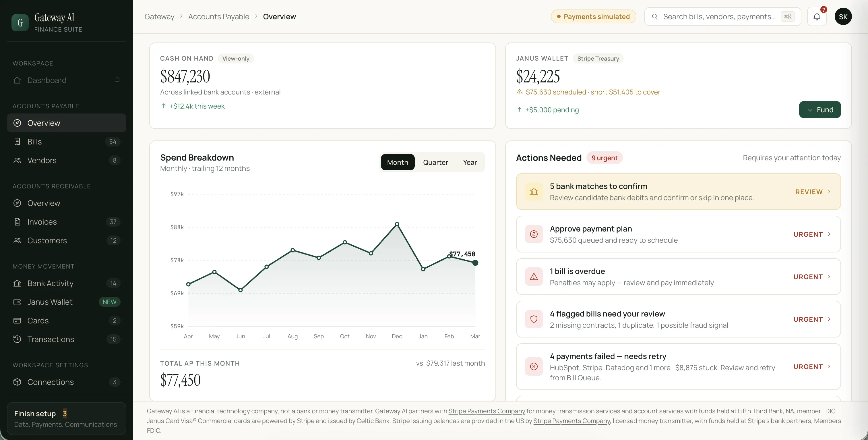Click the warning icon beside $75,630 scheduled
This screenshot has width=868, height=440.
click(x=519, y=92)
